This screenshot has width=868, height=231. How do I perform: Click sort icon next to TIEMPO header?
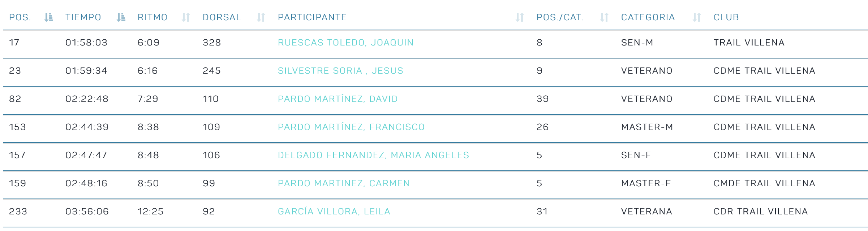pos(121,17)
